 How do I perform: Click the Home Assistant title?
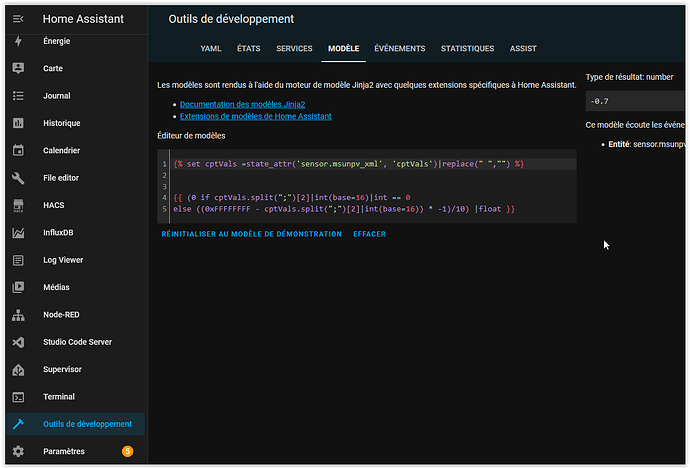coord(83,19)
